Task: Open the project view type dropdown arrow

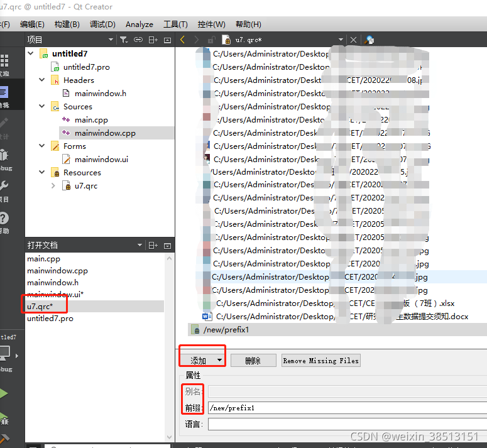Action: [x=111, y=40]
